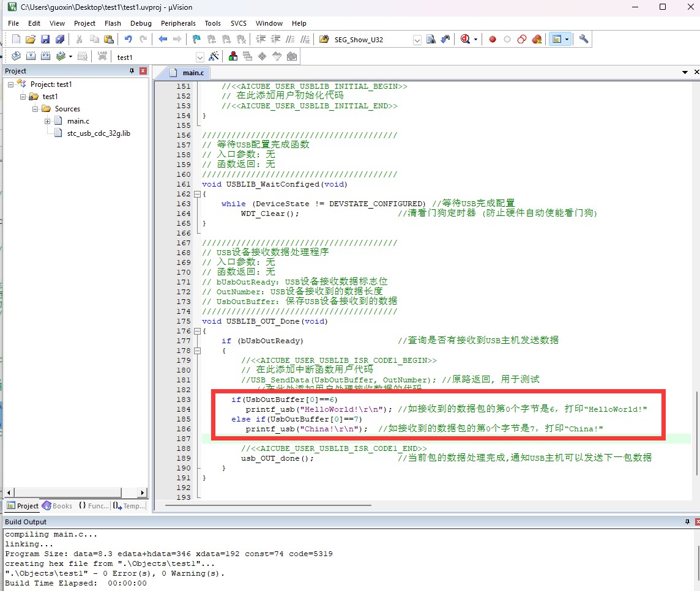
Task: Rebuild all target files
Action: click(x=45, y=56)
